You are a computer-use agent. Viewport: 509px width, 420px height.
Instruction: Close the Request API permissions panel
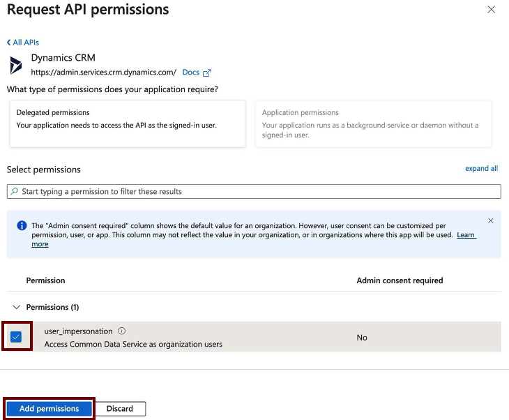tap(491, 10)
